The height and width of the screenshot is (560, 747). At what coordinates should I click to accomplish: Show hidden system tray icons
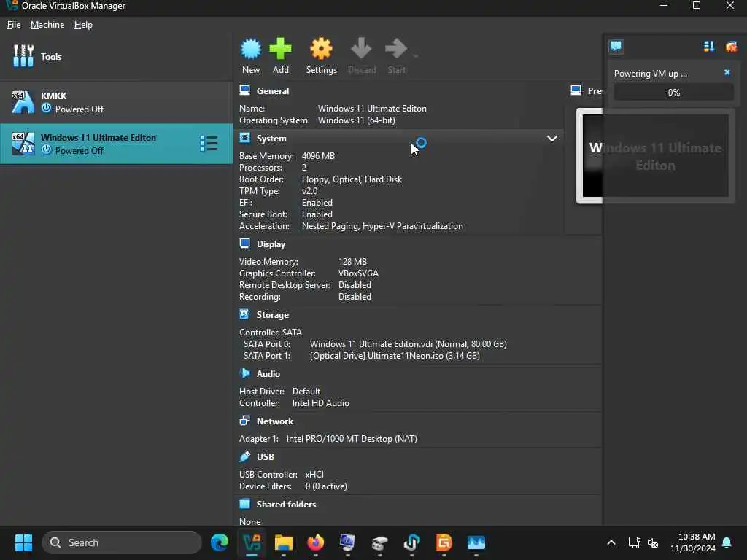611,542
